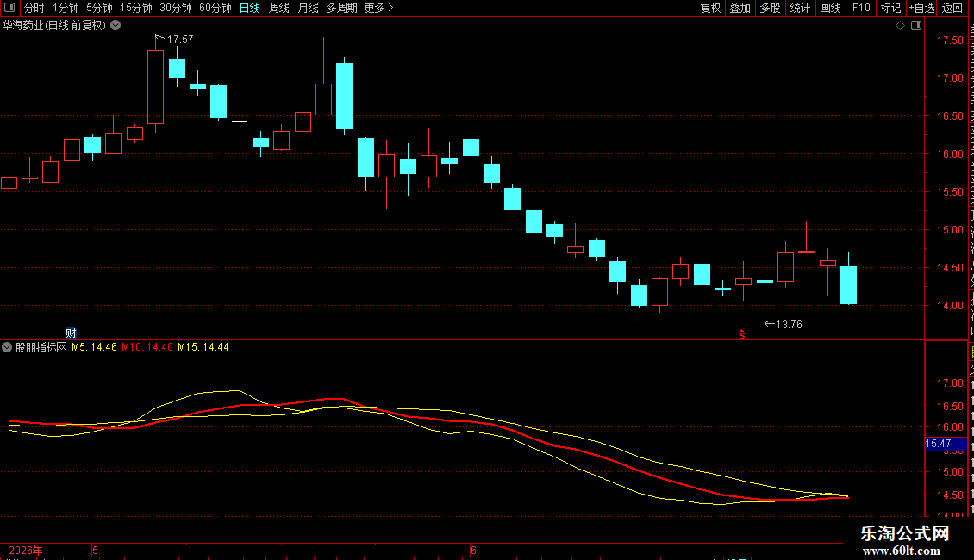Click the 叠加 overlay button
This screenshot has width=974, height=560.
tap(740, 8)
